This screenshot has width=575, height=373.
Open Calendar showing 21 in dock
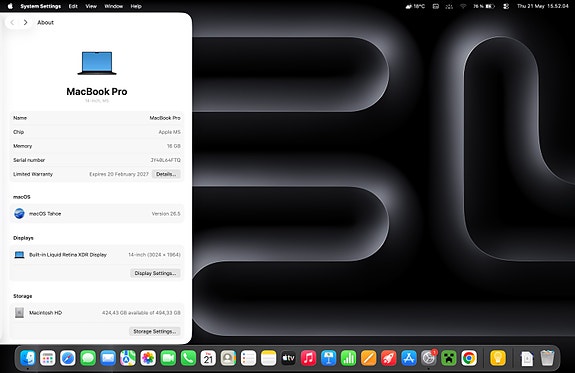tap(208, 358)
